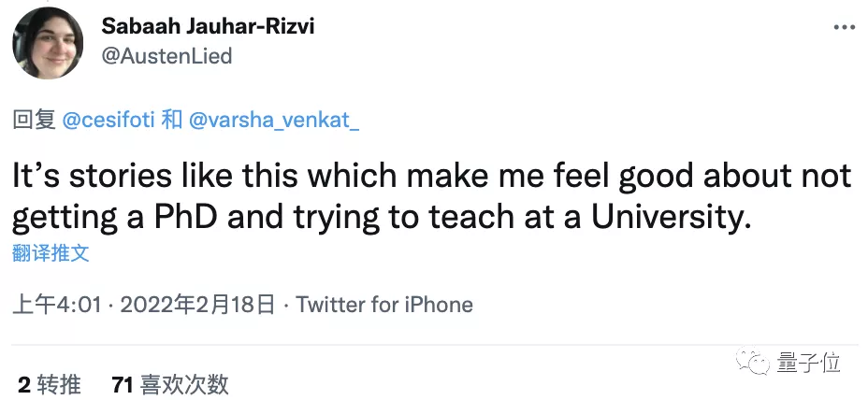This screenshot has width=868, height=400.
Task: Click the 喜欢次数 likes label
Action: click(183, 383)
